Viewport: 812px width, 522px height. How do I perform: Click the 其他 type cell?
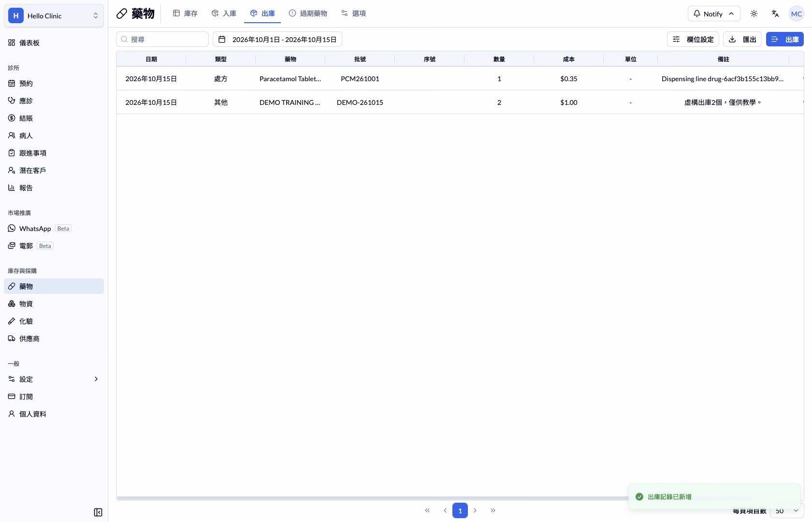[x=221, y=102]
